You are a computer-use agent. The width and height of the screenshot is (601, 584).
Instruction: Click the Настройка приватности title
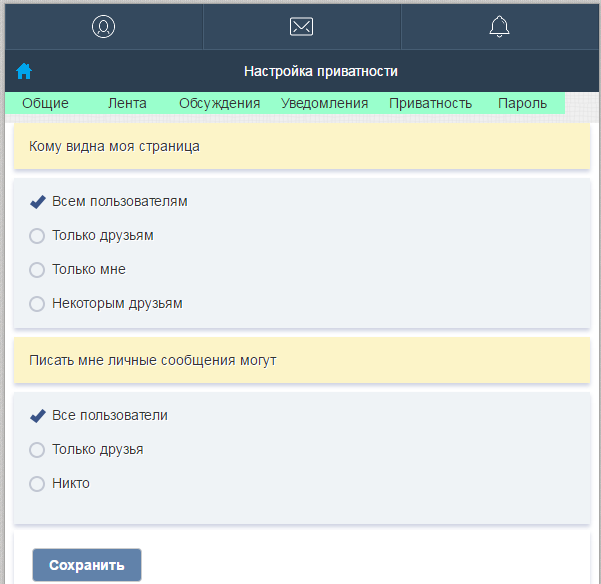click(x=321, y=71)
